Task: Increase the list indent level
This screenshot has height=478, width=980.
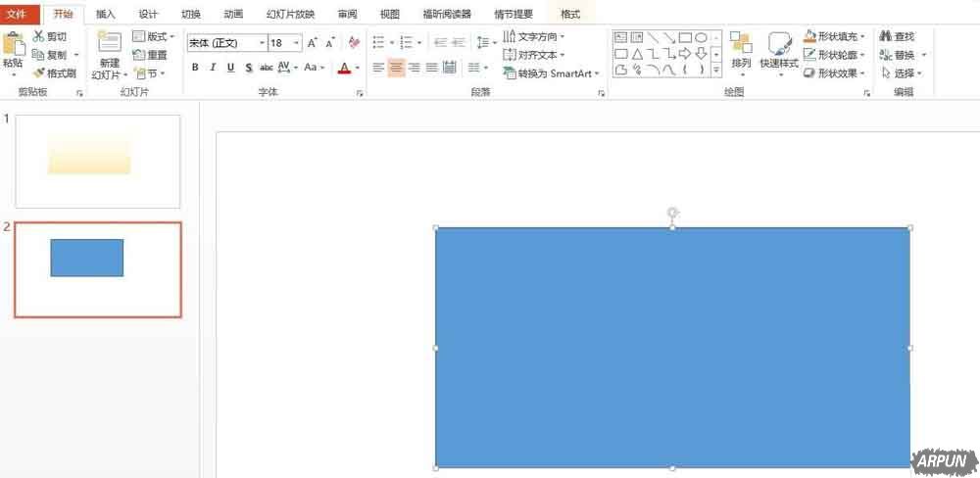Action: (458, 42)
